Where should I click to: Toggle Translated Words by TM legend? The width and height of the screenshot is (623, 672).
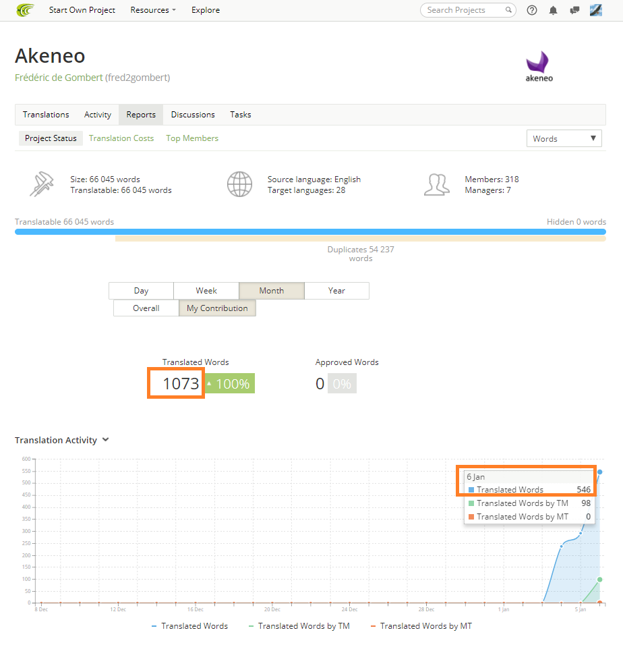click(299, 626)
